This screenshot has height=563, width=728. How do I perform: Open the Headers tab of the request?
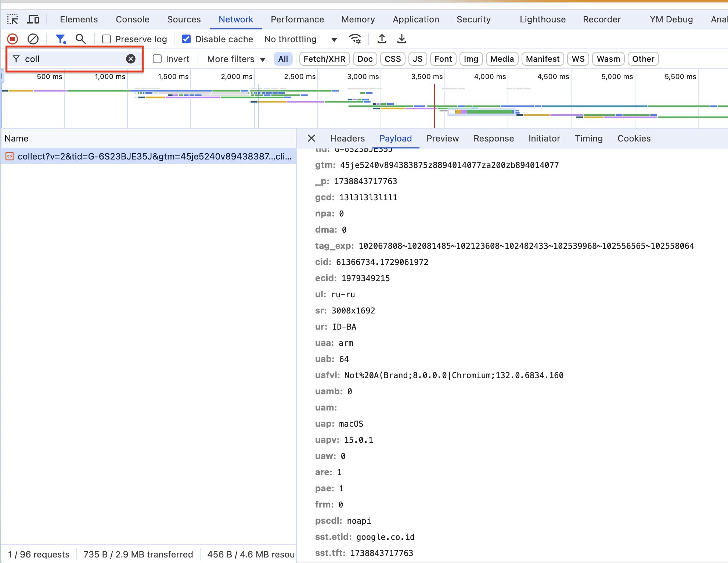click(x=347, y=139)
